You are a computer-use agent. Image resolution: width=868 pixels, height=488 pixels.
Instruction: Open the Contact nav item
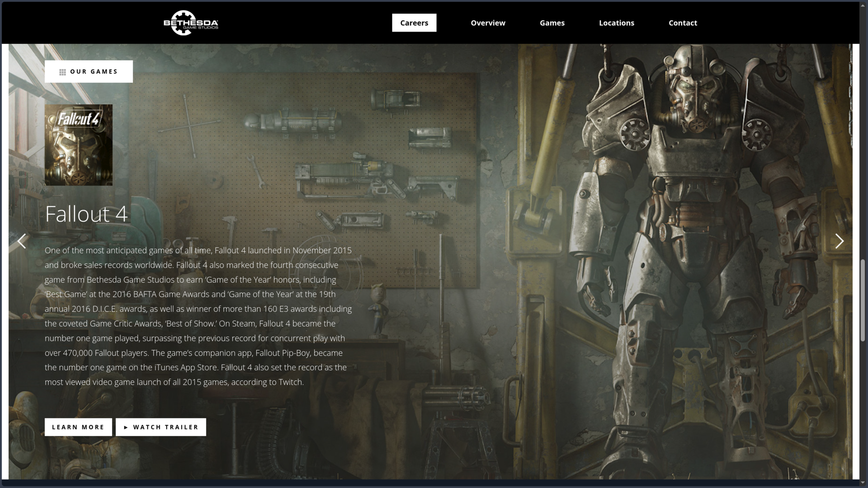(x=683, y=23)
